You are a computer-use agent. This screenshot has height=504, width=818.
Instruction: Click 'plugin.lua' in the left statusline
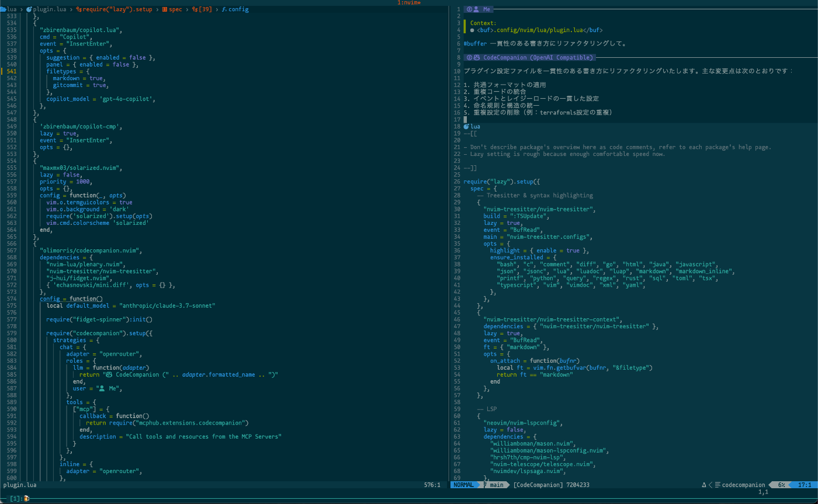(x=20, y=485)
